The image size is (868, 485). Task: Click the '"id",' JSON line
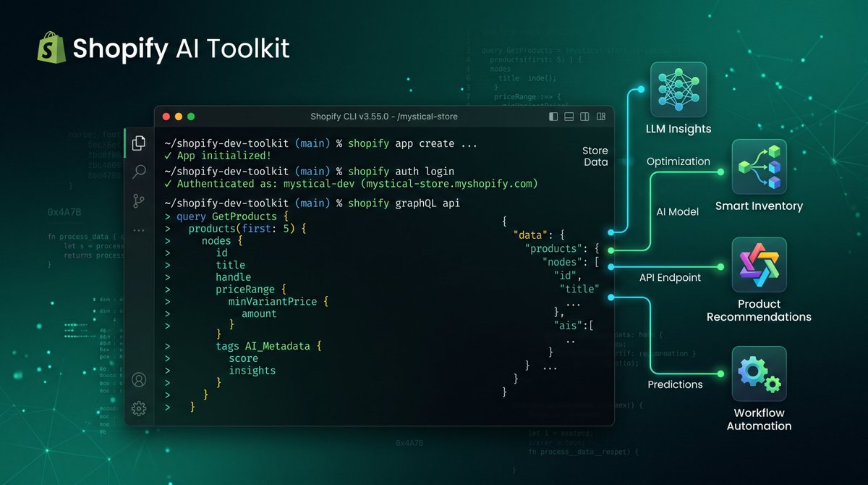[569, 276]
